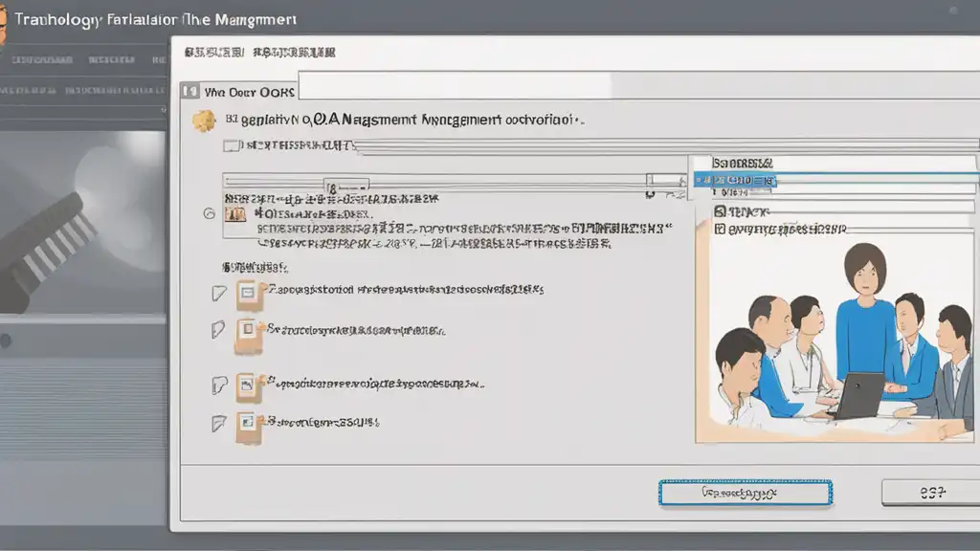Click the empty white input field on the tab row

(455, 85)
